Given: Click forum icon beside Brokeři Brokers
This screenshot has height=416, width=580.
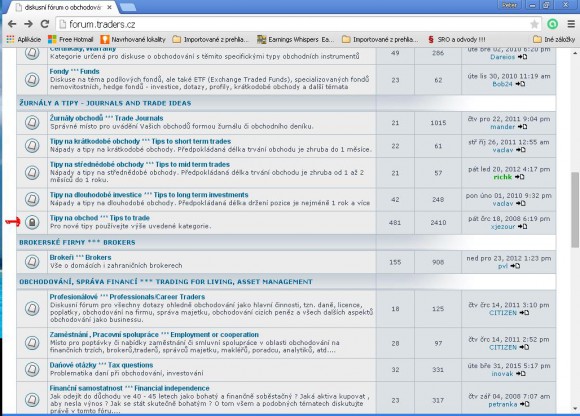Looking at the screenshot, I should click(x=32, y=262).
